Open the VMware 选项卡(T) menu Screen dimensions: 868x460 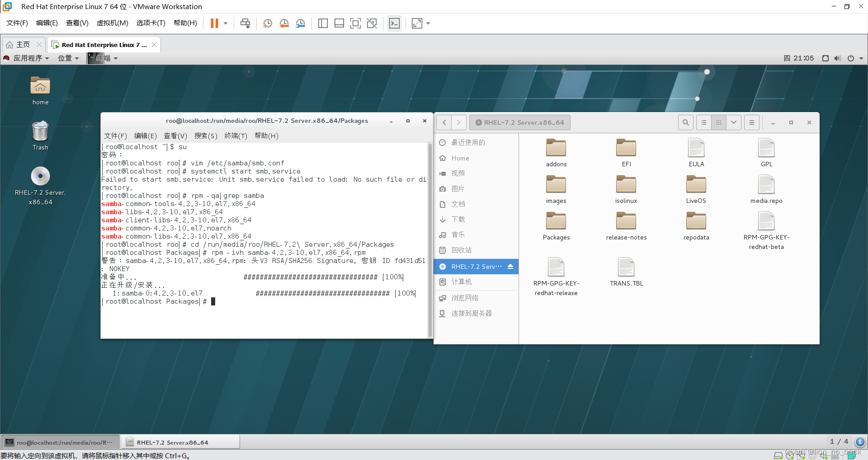coord(151,23)
